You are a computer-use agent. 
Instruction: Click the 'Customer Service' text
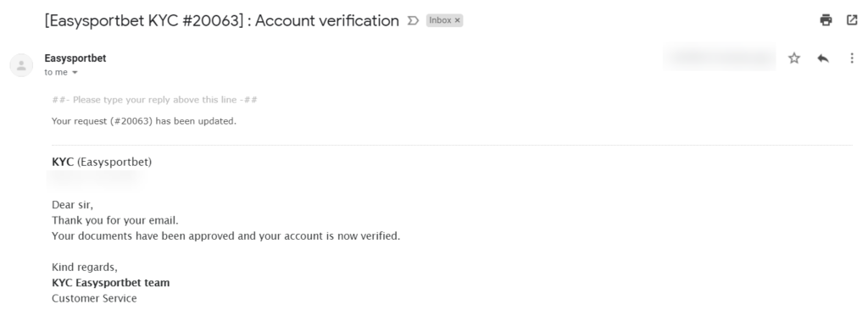point(94,298)
